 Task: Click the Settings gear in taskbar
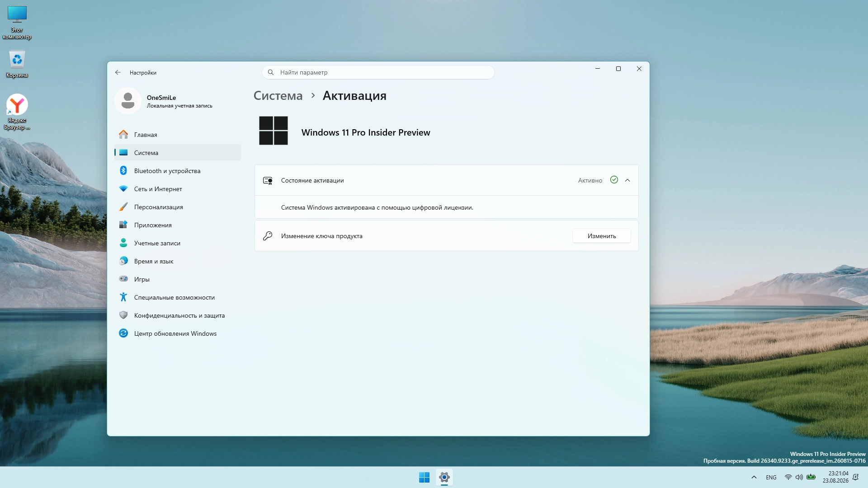[x=444, y=477]
